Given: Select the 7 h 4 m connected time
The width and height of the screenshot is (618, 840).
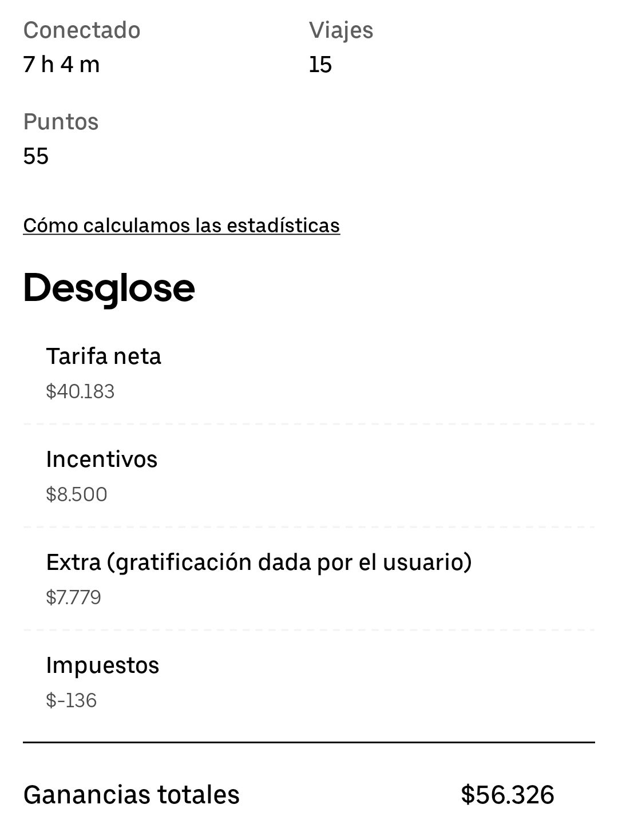Looking at the screenshot, I should pos(61,64).
